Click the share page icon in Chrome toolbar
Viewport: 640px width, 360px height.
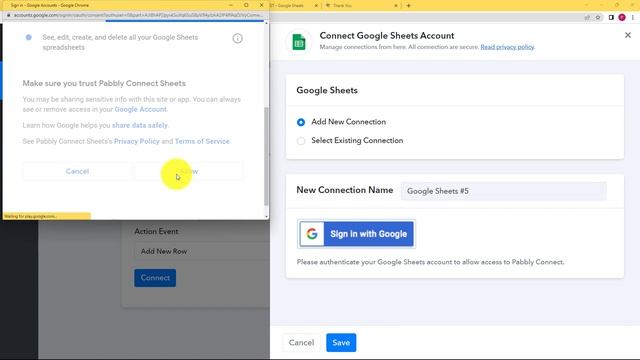point(587,18)
